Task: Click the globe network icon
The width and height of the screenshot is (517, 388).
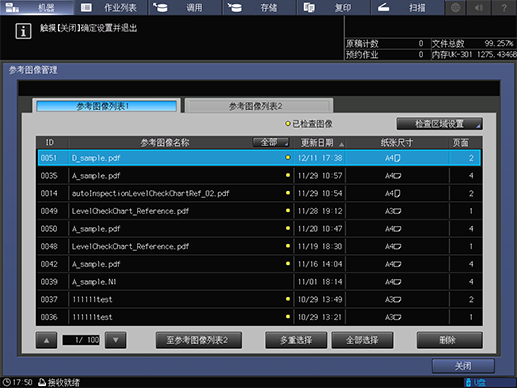Action: 455,7
